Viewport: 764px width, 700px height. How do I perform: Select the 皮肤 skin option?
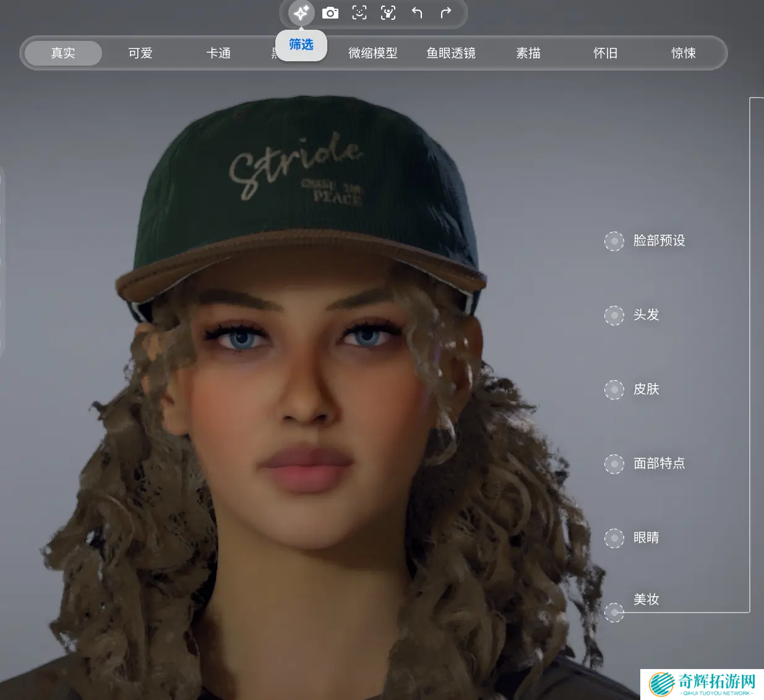[646, 389]
